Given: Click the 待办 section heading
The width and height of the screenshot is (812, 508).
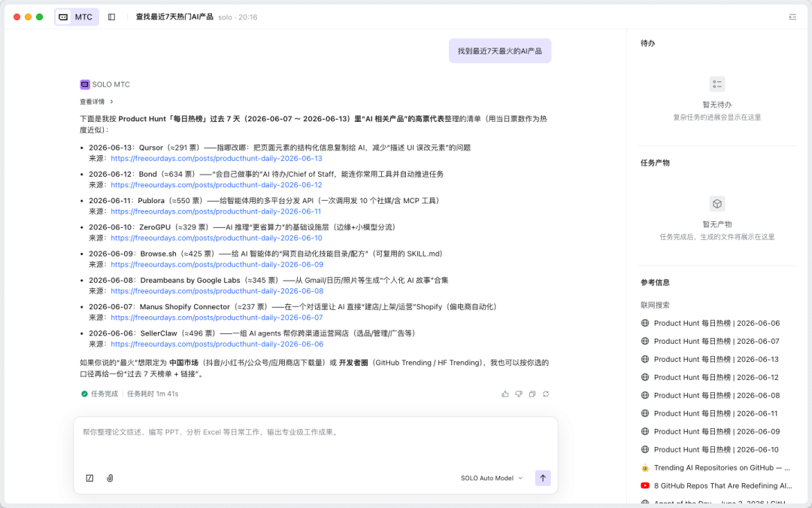Looking at the screenshot, I should [x=648, y=43].
